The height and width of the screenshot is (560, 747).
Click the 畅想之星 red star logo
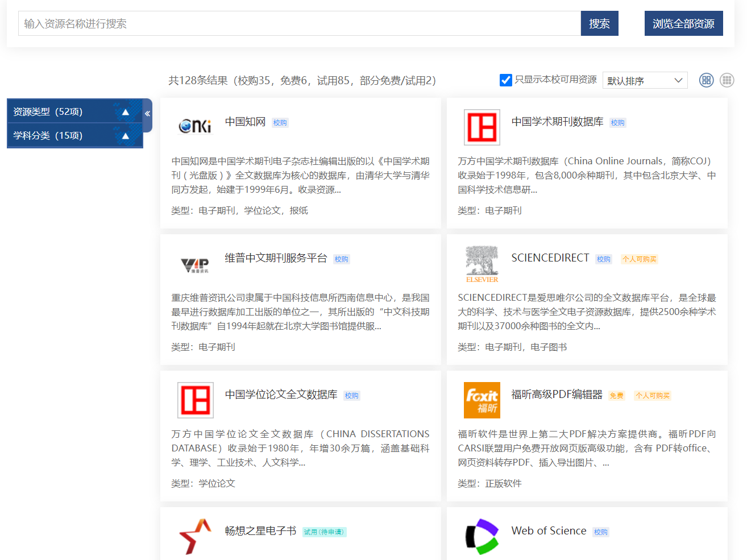point(194,536)
